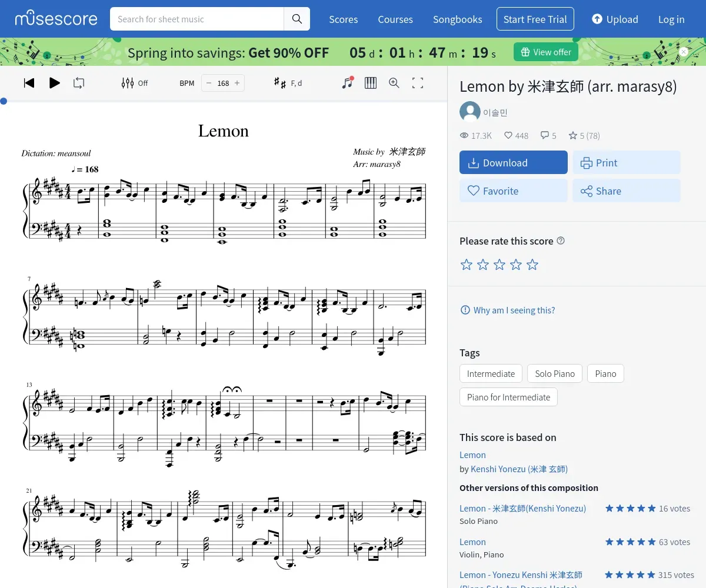Click the 5 (78) rating star
Viewport: 706px width, 588px height.
coord(584,136)
